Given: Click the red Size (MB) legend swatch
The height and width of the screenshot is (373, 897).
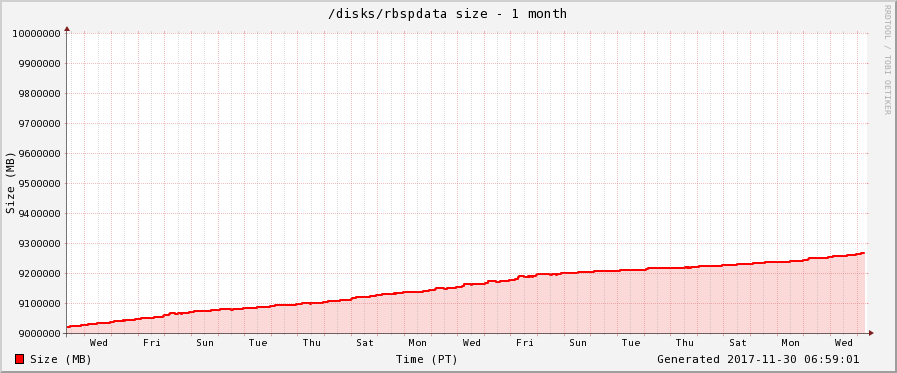Looking at the screenshot, I should (x=19, y=359).
